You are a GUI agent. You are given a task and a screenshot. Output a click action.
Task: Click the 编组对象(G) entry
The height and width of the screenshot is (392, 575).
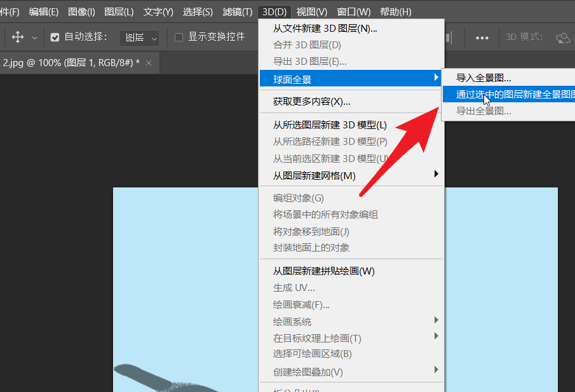tap(352, 198)
